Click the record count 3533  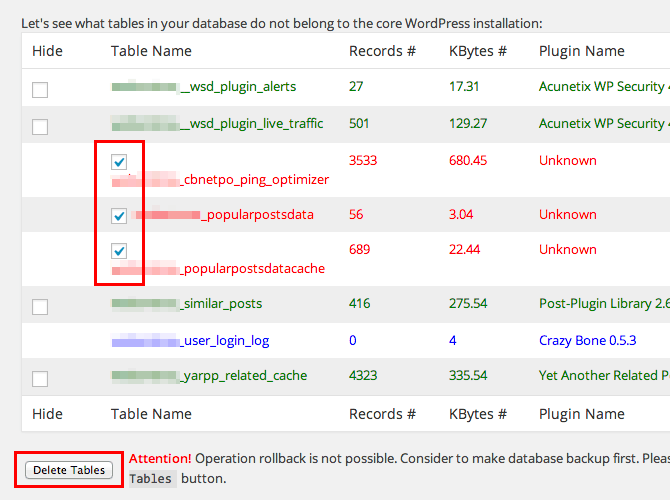363,160
